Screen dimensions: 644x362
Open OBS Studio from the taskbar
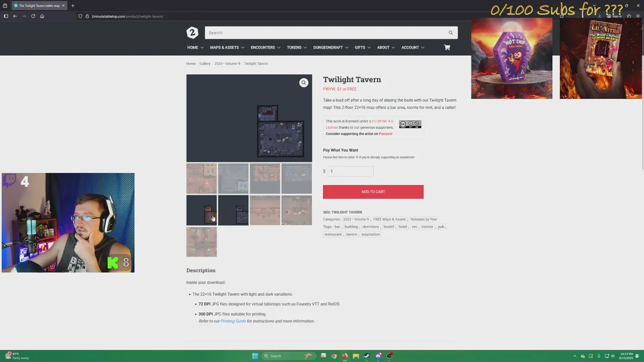coord(389,356)
